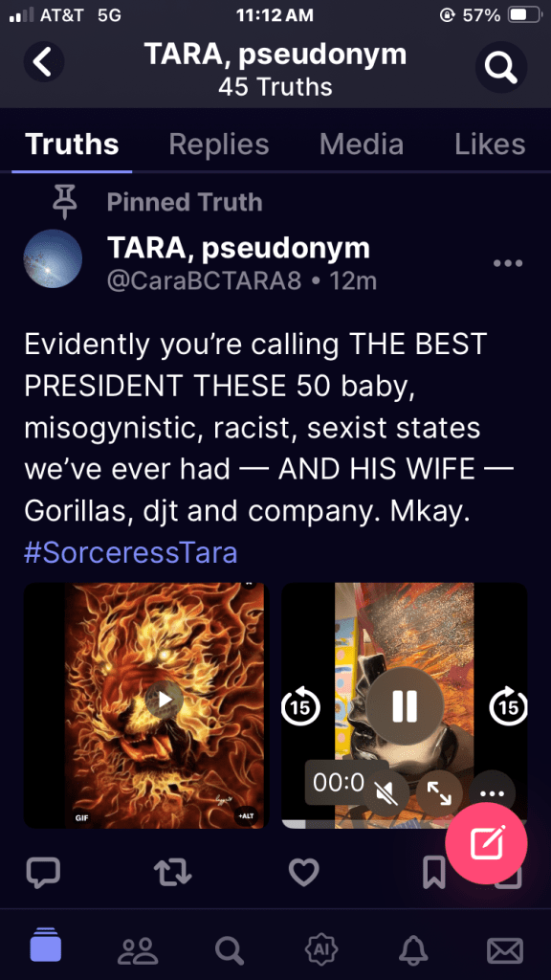Image resolution: width=551 pixels, height=980 pixels.
Task: Open direct messages envelope icon
Action: click(x=505, y=951)
